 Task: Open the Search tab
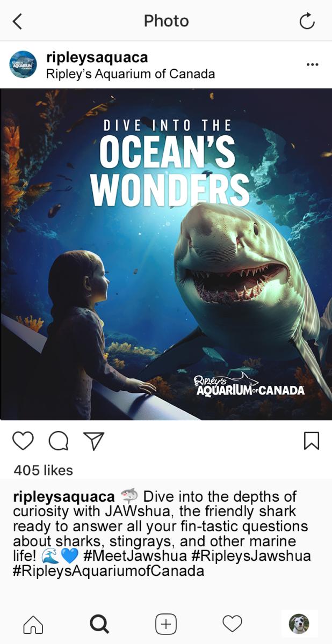coord(99,624)
